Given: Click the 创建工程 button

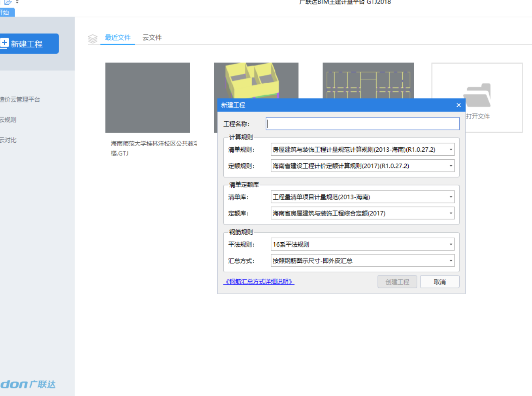Looking at the screenshot, I should (397, 282).
